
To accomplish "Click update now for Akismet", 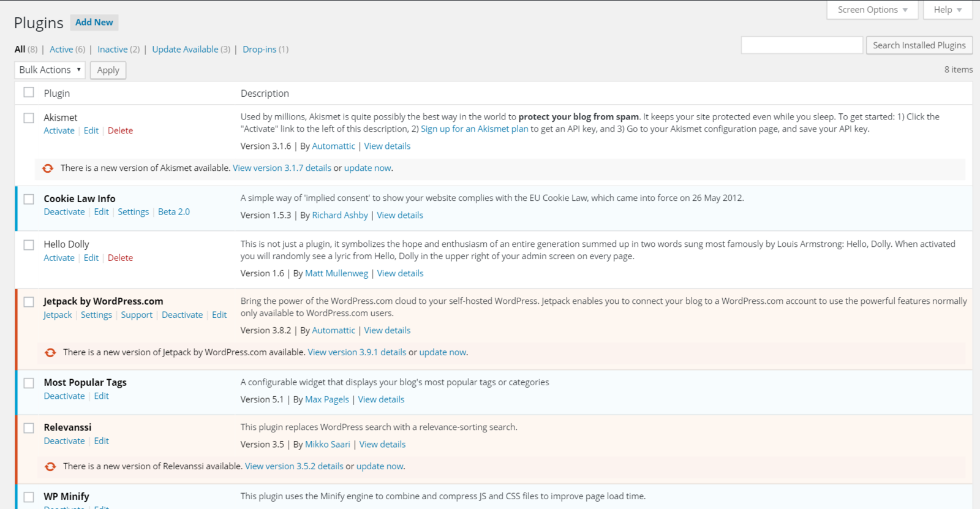I will coord(367,168).
